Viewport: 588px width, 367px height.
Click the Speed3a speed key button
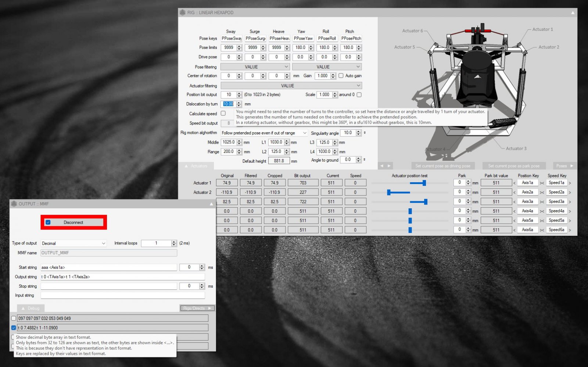click(556, 202)
